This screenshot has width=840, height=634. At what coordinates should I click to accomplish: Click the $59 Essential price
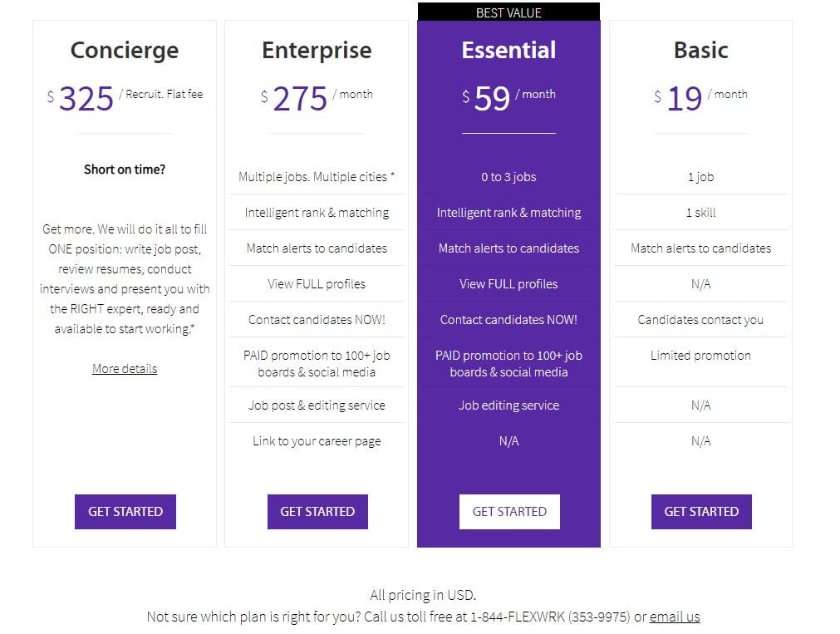[x=486, y=99]
